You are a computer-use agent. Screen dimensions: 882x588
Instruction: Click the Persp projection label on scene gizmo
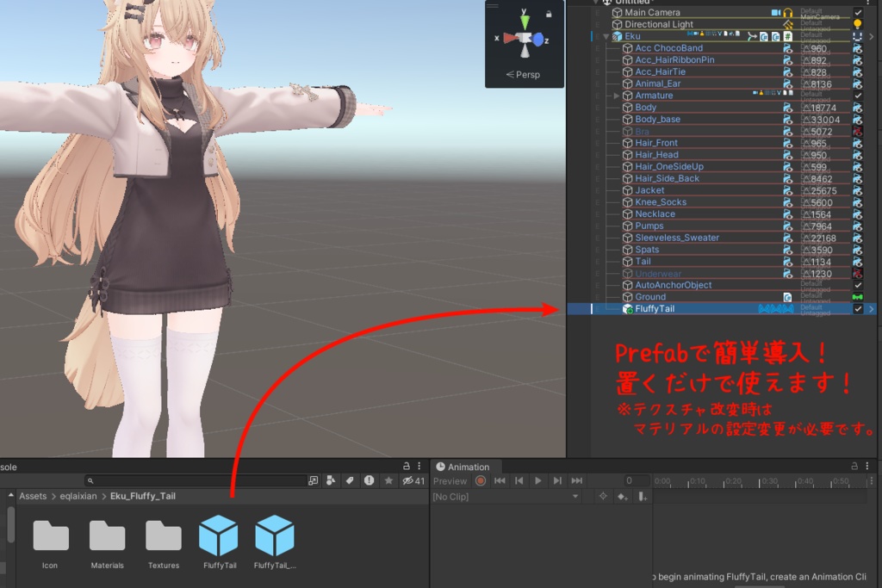point(523,74)
